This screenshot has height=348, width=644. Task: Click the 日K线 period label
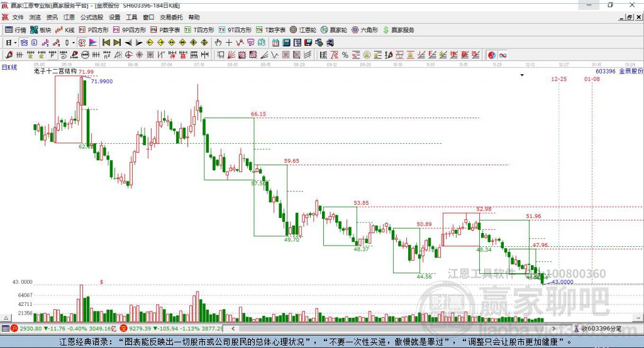pyautogui.click(x=9, y=67)
